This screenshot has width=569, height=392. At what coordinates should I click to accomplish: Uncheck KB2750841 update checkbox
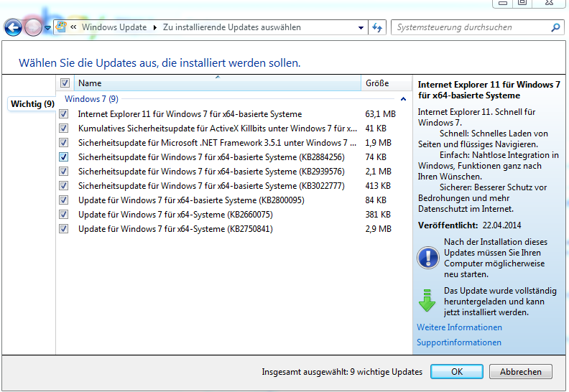point(64,229)
